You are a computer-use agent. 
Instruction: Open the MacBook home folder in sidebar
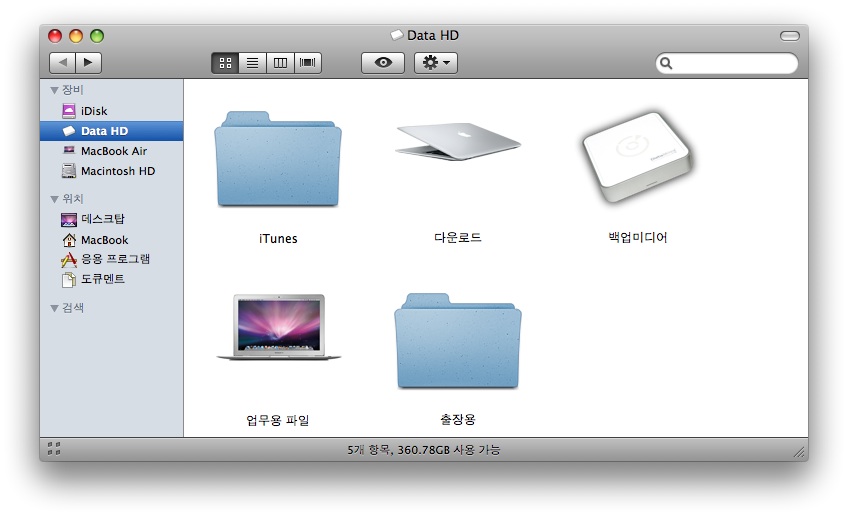(111, 240)
